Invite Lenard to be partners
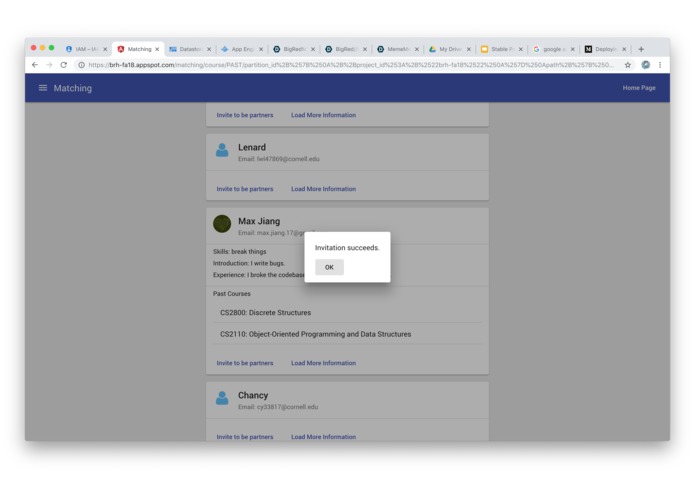 pyautogui.click(x=245, y=189)
